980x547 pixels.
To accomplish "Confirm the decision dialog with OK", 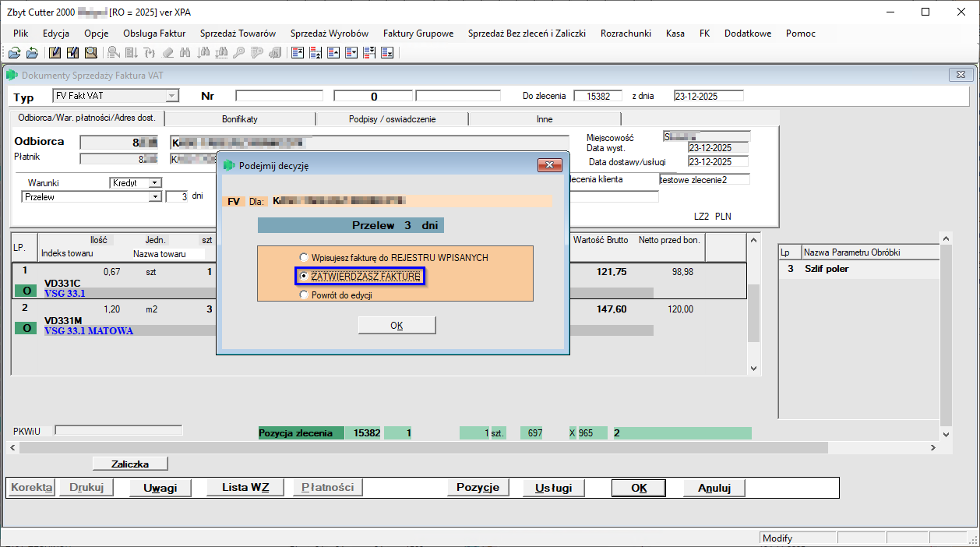I will click(x=397, y=326).
